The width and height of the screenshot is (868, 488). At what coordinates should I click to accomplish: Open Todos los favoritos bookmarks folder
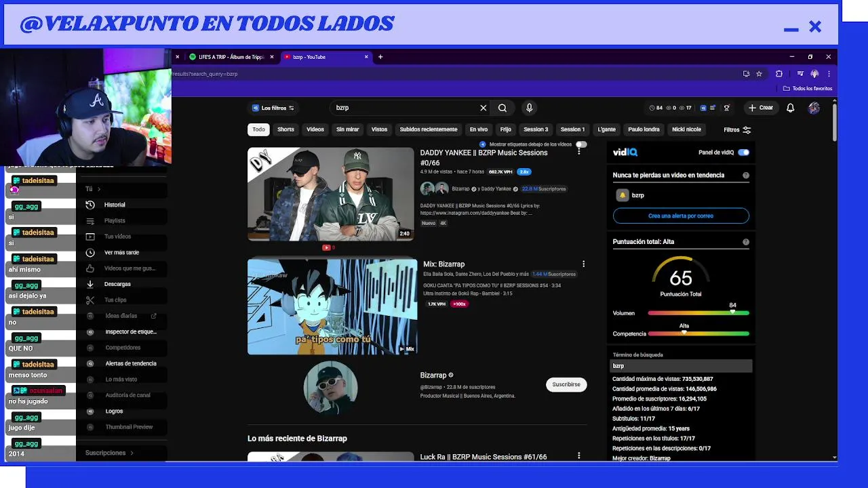click(x=808, y=88)
